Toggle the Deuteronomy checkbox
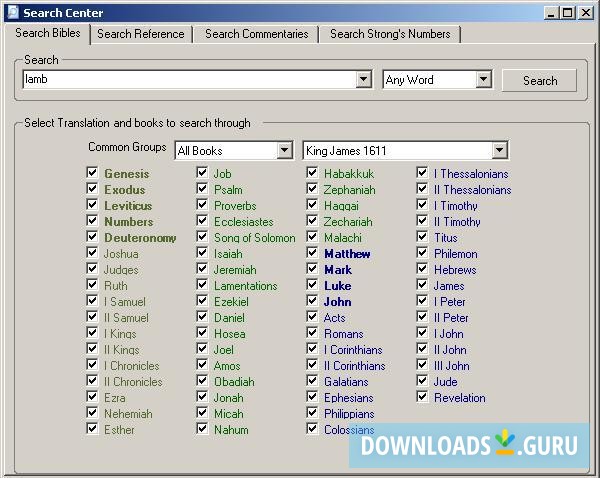 coord(92,237)
